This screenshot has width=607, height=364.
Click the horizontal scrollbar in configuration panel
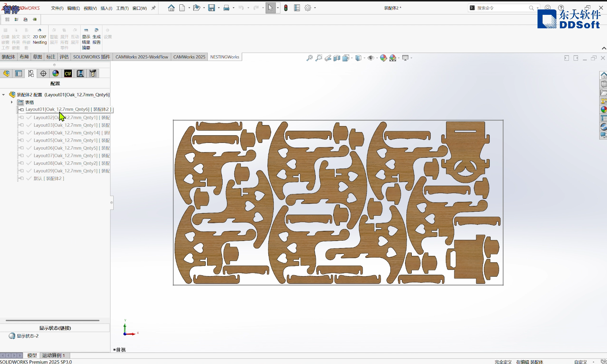(53, 320)
